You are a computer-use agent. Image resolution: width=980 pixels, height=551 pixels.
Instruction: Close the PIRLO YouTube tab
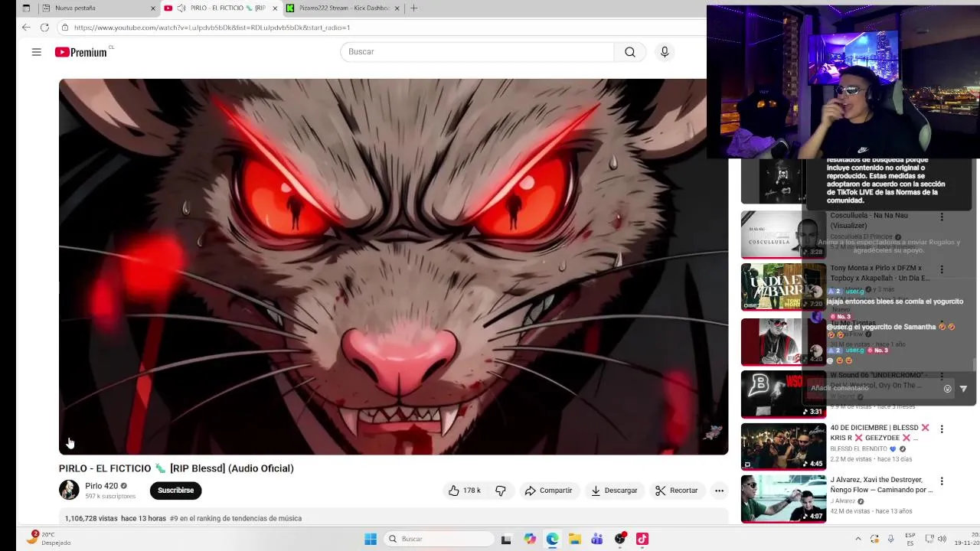(275, 8)
